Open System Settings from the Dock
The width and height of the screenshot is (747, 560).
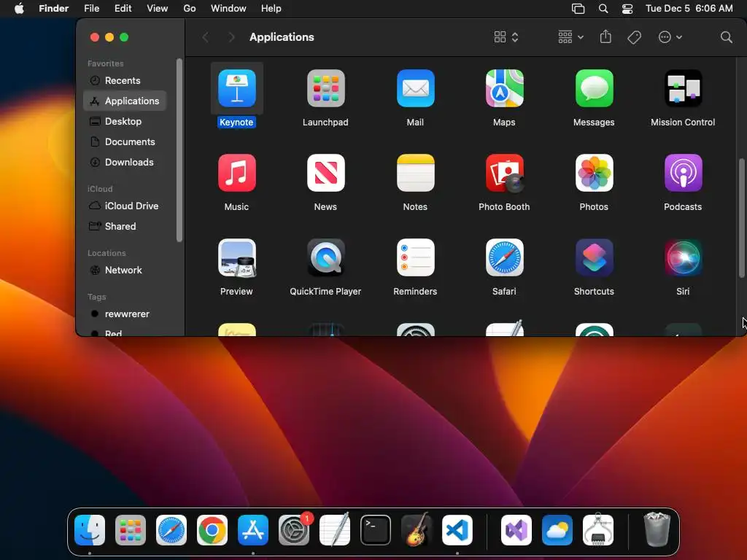coord(294,530)
